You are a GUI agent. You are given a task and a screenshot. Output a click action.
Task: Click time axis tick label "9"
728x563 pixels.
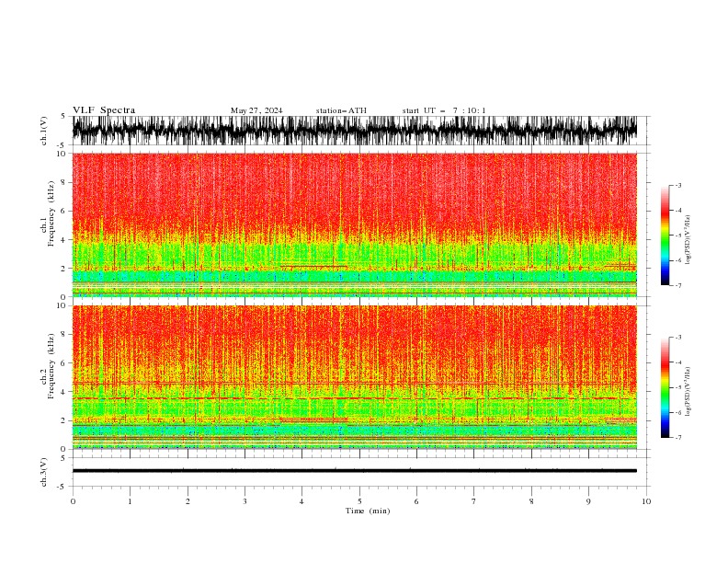[x=588, y=501]
